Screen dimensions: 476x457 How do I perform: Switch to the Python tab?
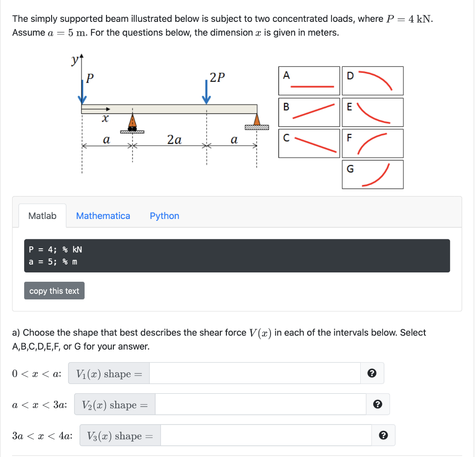point(164,216)
